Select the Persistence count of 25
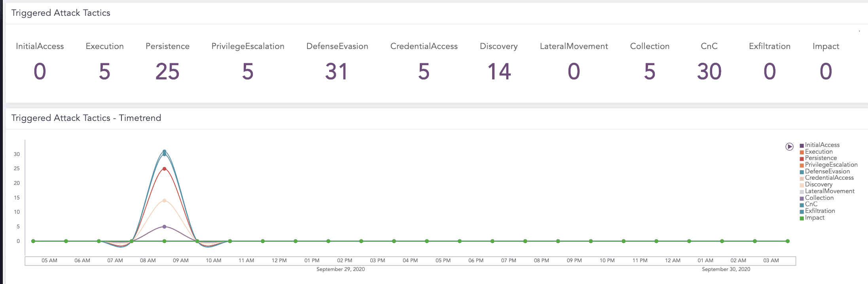The image size is (868, 284). (x=167, y=71)
